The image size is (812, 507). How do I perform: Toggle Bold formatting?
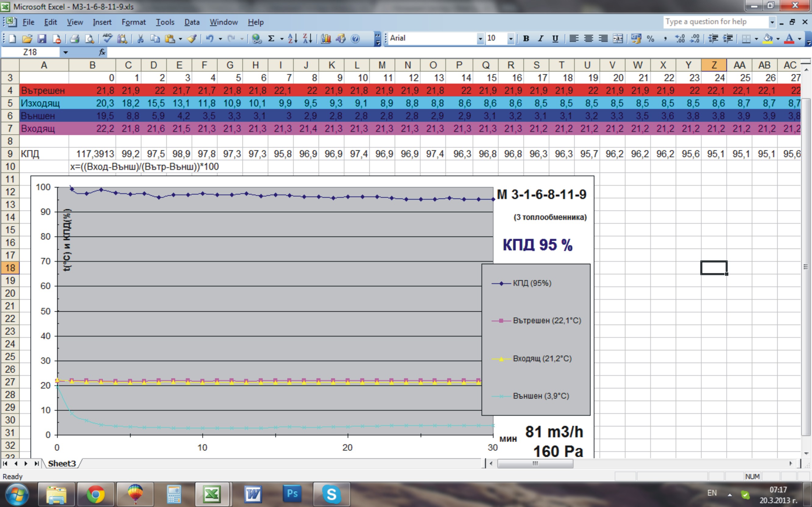(526, 39)
